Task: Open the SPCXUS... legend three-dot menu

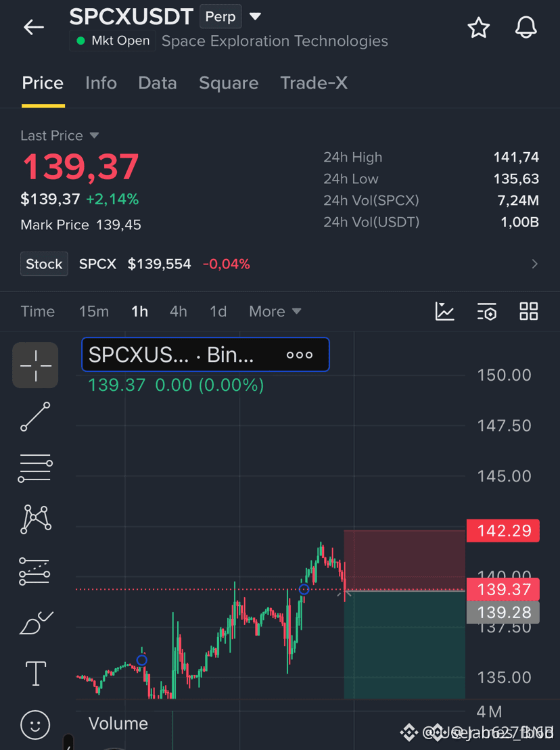Action: [x=300, y=355]
